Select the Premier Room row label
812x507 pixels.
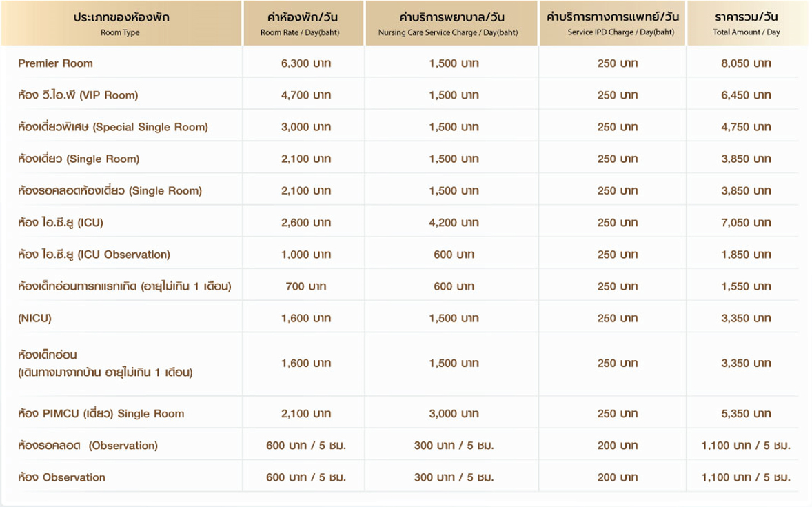(x=55, y=63)
